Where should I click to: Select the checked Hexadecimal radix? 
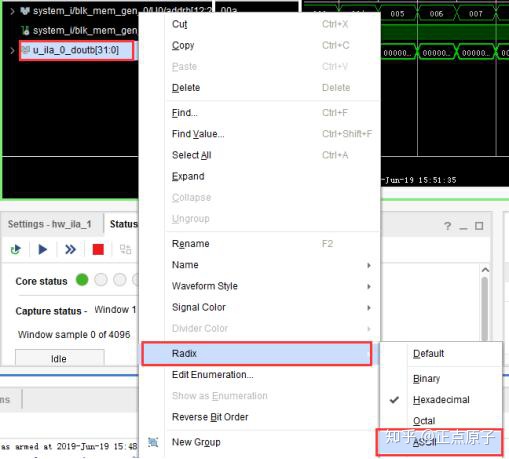pos(441,400)
